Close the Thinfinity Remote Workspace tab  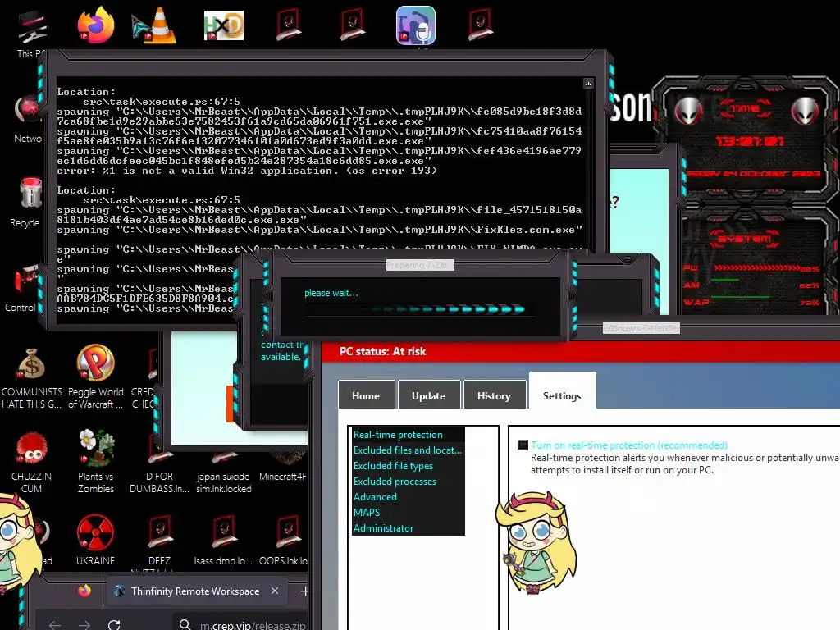(275, 591)
